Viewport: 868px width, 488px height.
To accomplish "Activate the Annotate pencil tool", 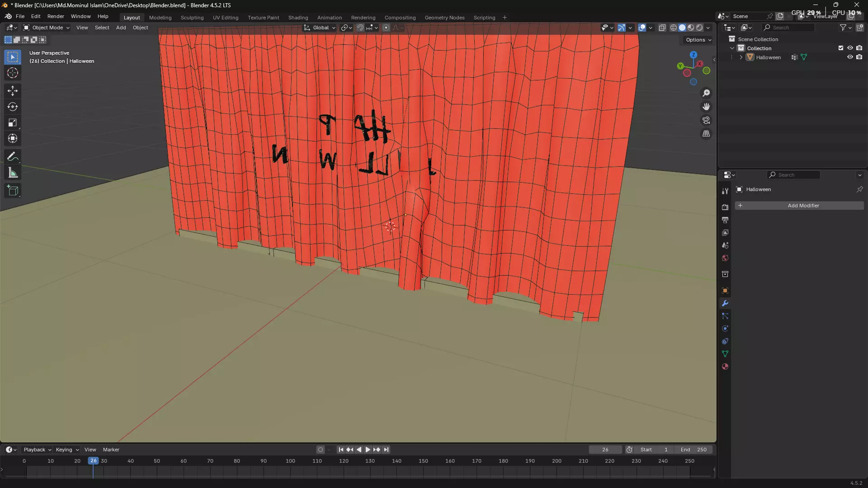I will point(13,157).
